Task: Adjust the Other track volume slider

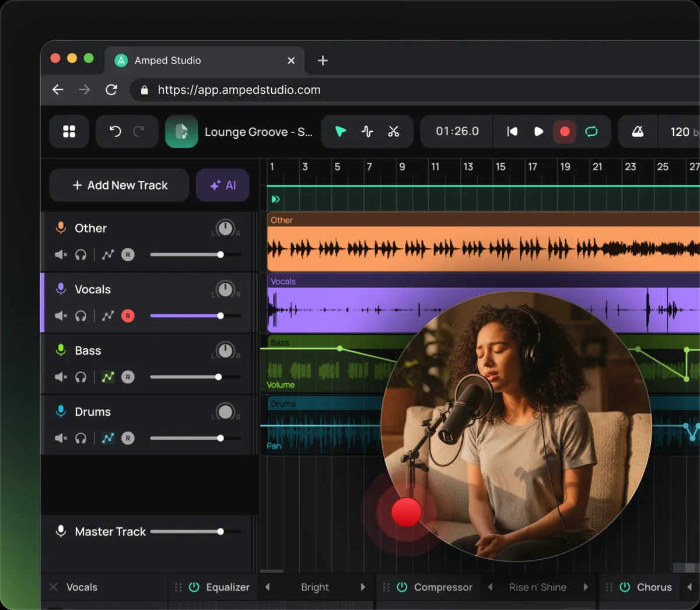Action: click(195, 255)
